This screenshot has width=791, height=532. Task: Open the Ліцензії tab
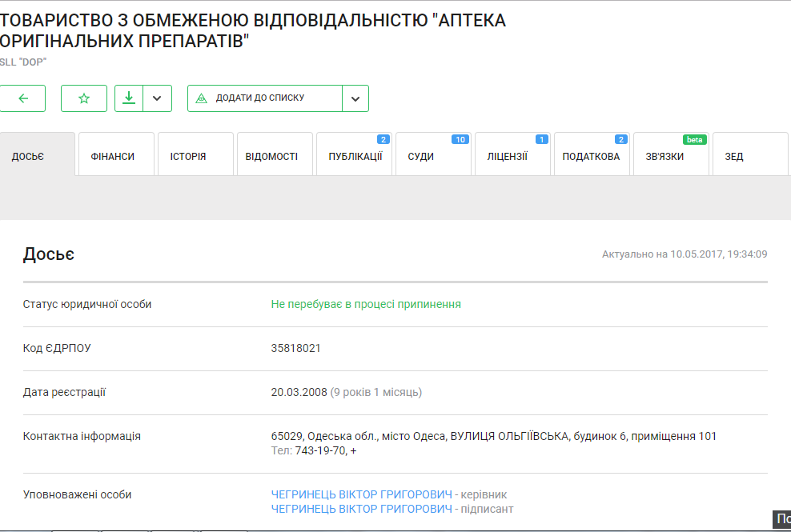point(508,156)
